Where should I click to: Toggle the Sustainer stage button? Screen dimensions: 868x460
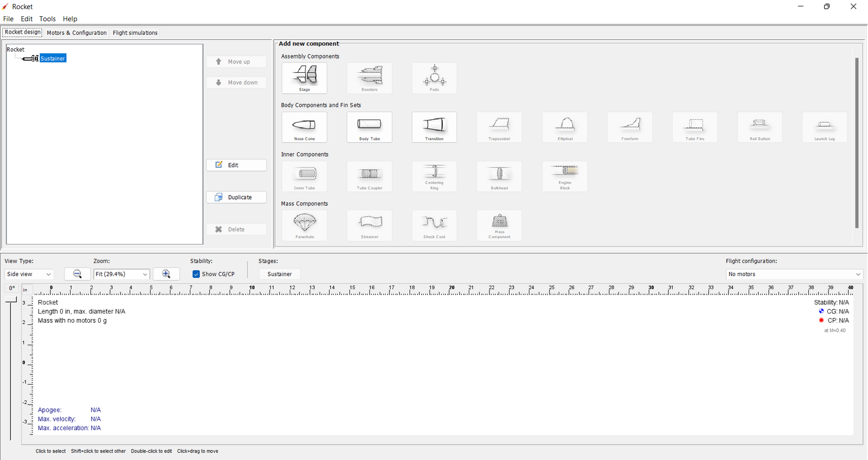point(279,274)
